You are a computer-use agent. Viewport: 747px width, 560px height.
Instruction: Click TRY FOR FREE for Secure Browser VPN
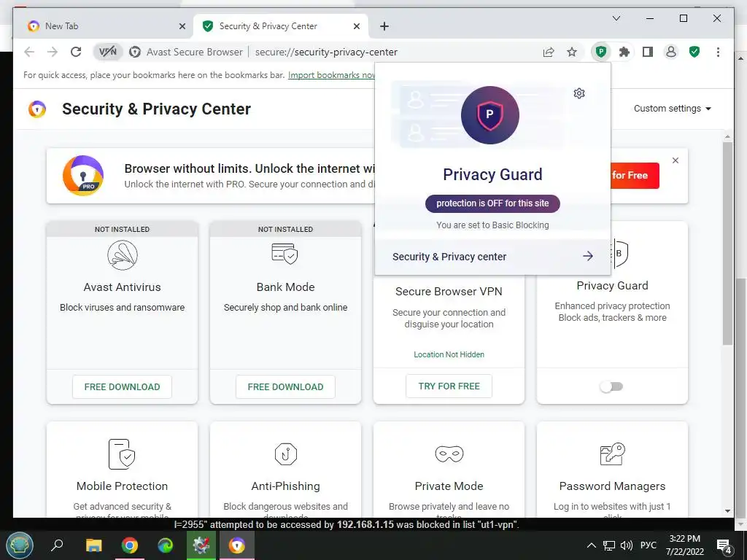[x=449, y=386]
